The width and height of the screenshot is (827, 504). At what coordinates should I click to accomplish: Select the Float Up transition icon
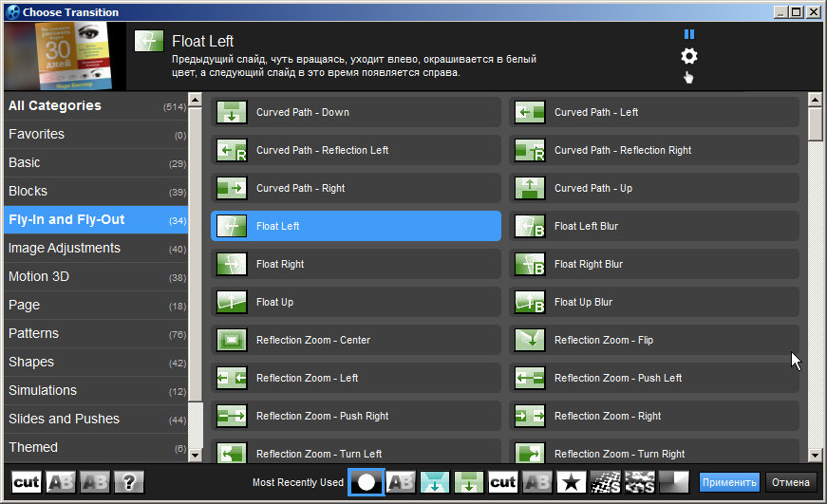pyautogui.click(x=231, y=302)
